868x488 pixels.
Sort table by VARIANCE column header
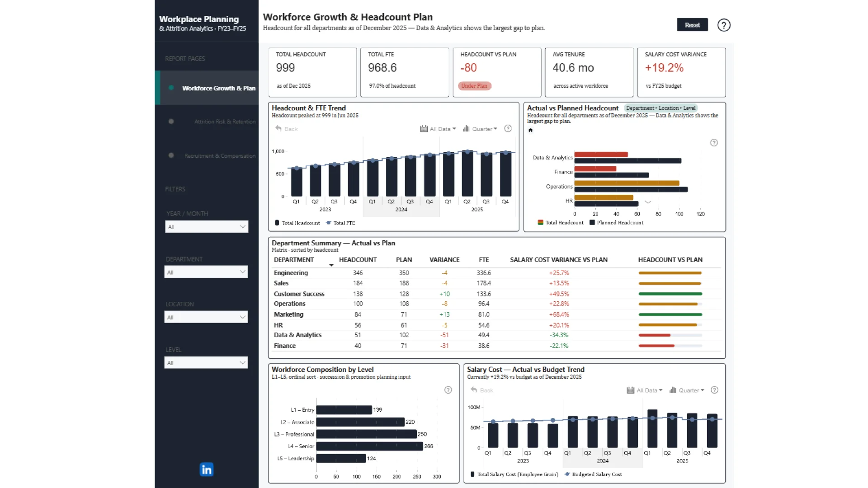pos(444,260)
